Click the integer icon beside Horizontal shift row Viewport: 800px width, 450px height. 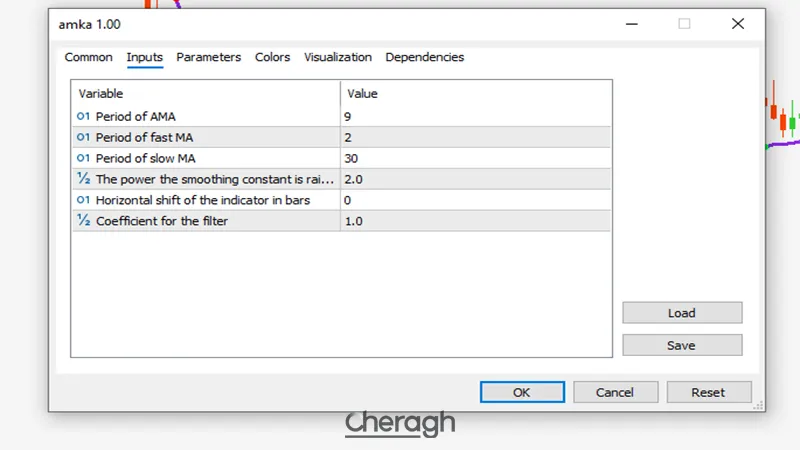pyautogui.click(x=83, y=200)
